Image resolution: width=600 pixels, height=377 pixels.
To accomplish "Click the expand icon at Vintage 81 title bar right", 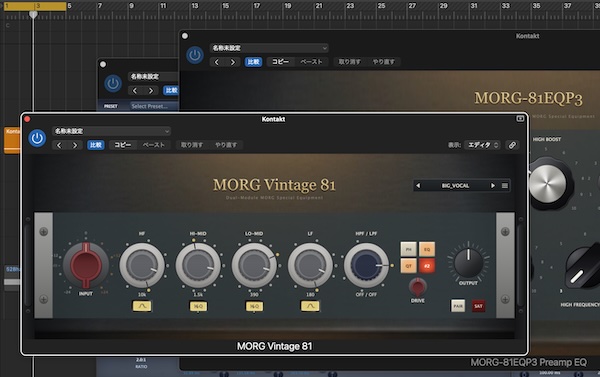I will click(x=520, y=119).
